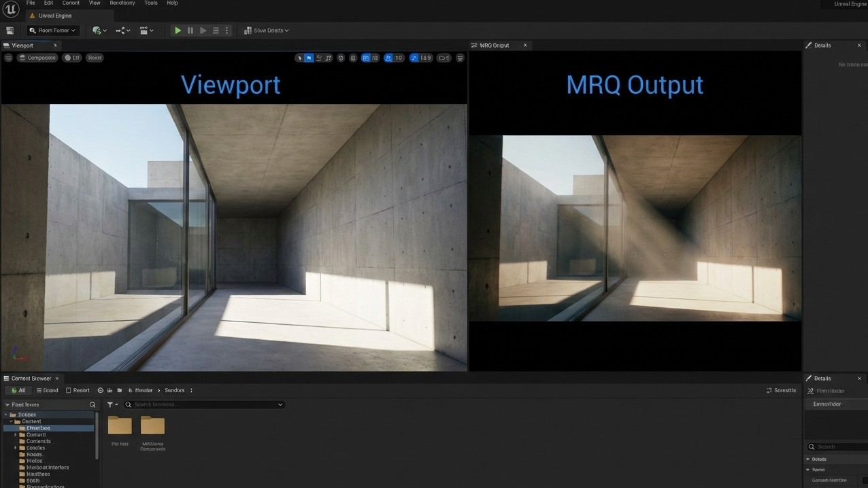This screenshot has width=868, height=488.
Task: Expand the Show Details dropdown
Action: (267, 31)
